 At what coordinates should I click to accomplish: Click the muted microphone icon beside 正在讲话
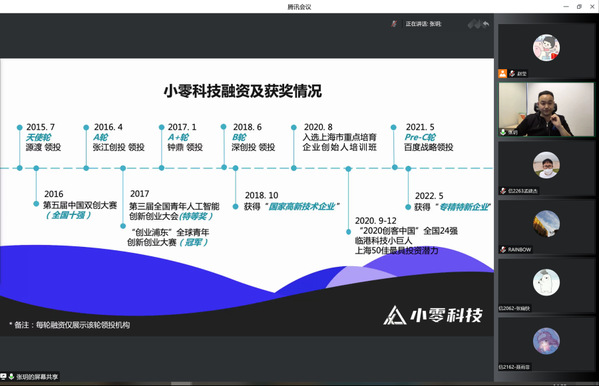point(394,24)
